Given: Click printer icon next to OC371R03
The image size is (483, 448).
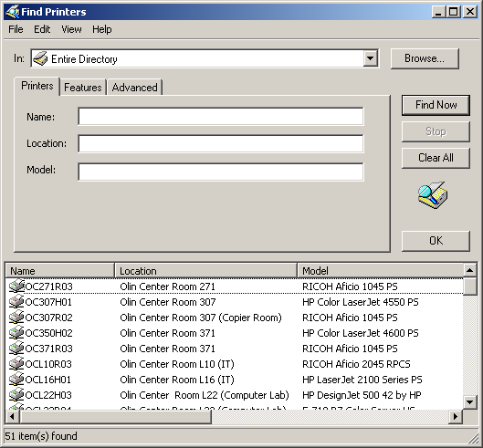Looking at the screenshot, I should [x=16, y=349].
